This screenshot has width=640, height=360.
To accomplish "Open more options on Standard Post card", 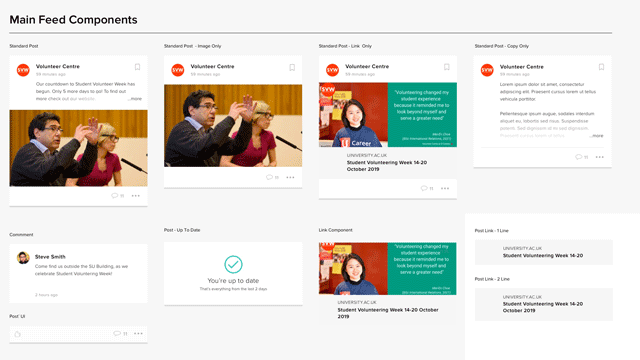I will [x=136, y=196].
